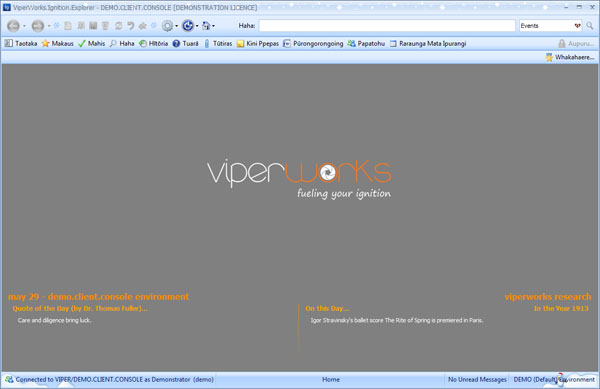The image size is (600, 389).
Task: Click the magnifying glass search button
Action: [x=590, y=26]
